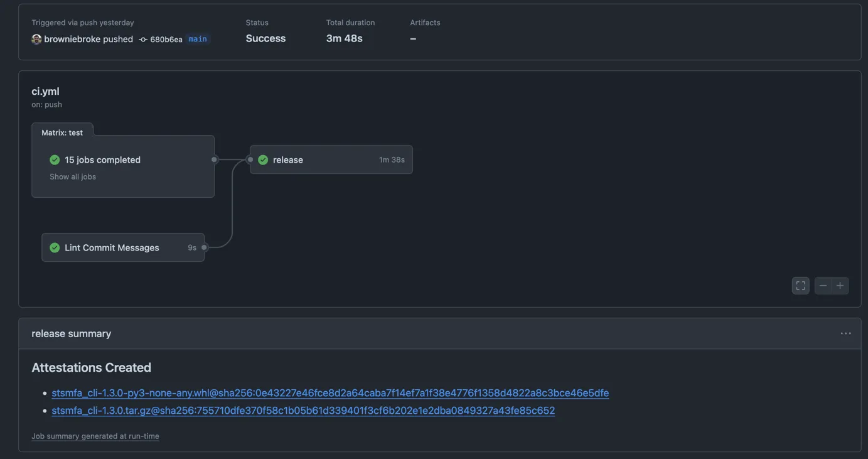Click the green check icon on release job

(x=263, y=159)
